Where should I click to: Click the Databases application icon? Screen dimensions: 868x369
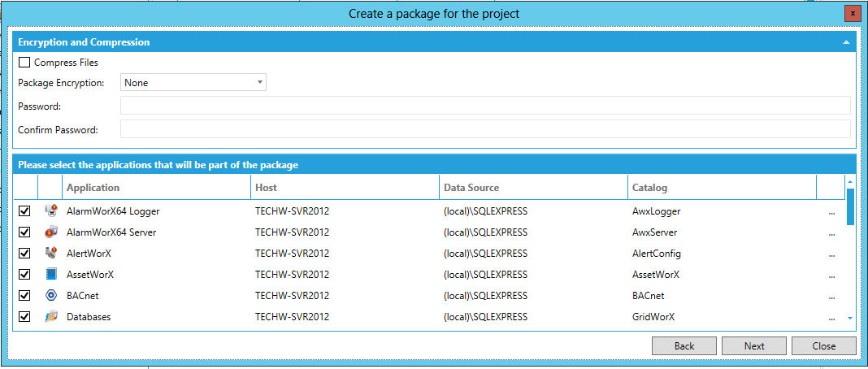click(50, 317)
